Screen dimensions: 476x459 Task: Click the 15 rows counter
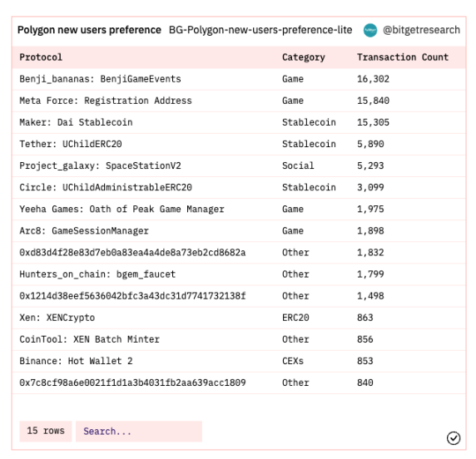click(x=46, y=431)
